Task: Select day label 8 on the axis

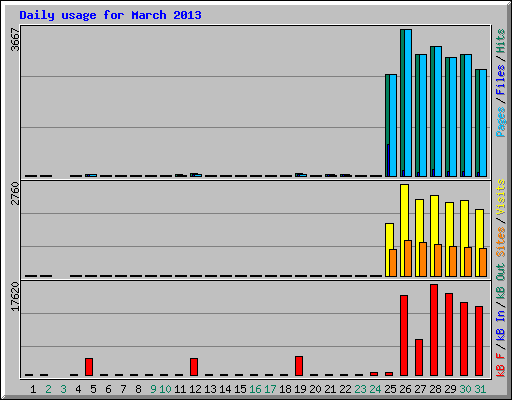Action: tap(138, 389)
